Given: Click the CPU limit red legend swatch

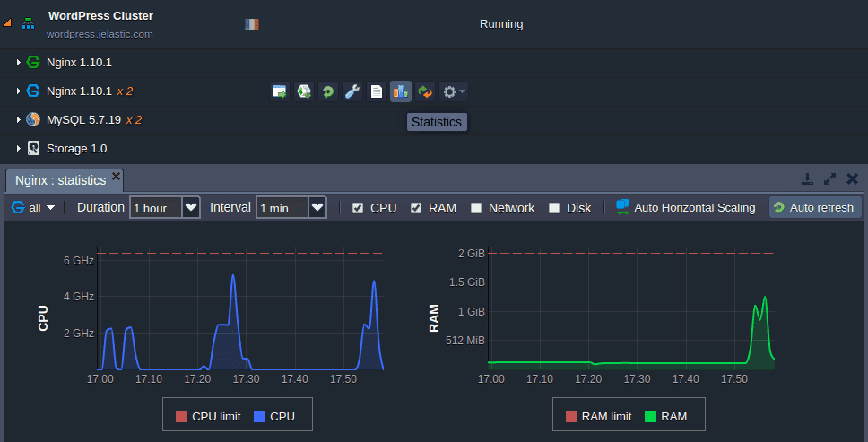Looking at the screenshot, I should pos(181,417).
